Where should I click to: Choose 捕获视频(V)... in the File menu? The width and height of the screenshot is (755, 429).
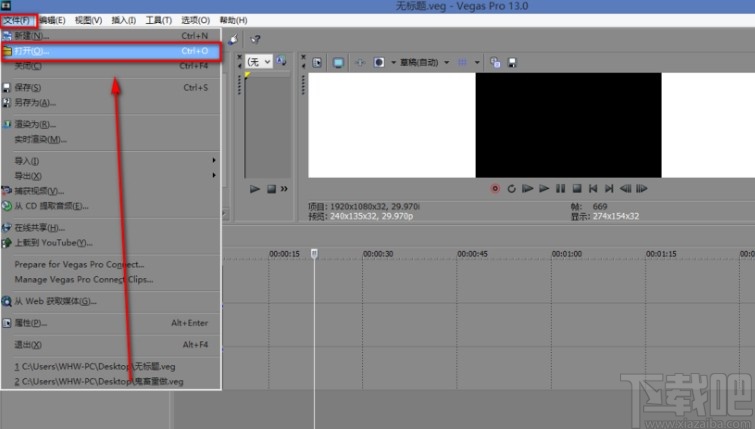point(111,191)
